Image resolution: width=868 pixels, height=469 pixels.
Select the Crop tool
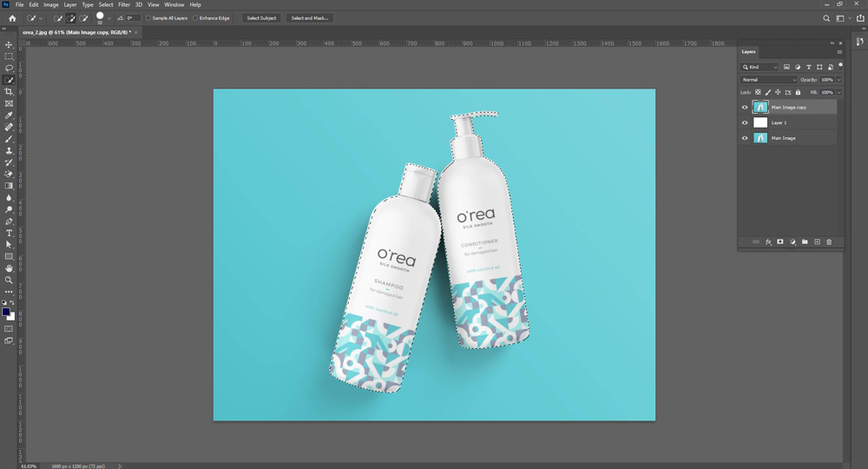pos(9,92)
